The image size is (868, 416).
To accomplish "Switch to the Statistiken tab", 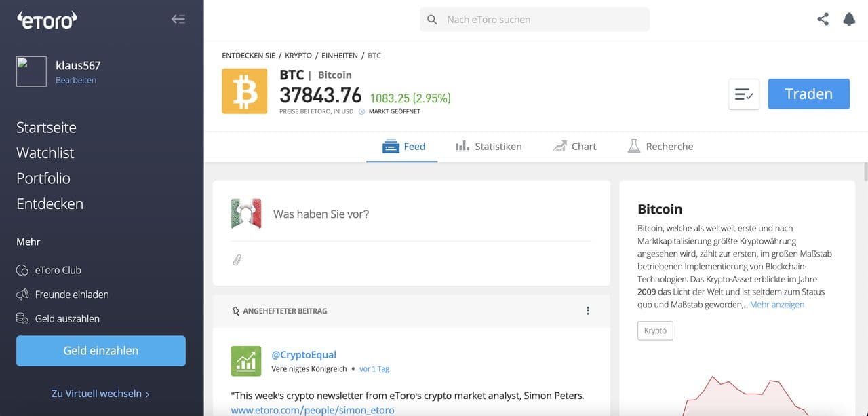I will pos(489,147).
